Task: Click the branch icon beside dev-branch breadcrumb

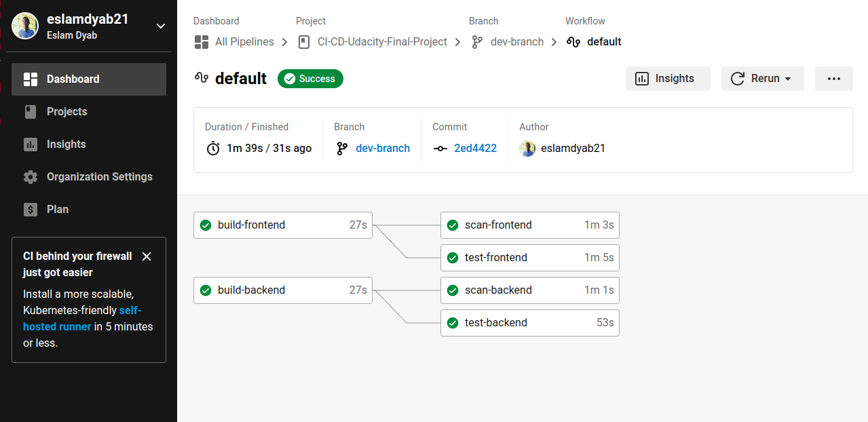Action: pyautogui.click(x=477, y=42)
